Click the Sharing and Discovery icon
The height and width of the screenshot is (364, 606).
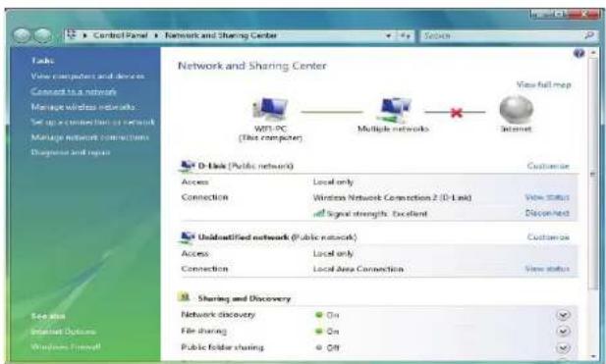(184, 297)
